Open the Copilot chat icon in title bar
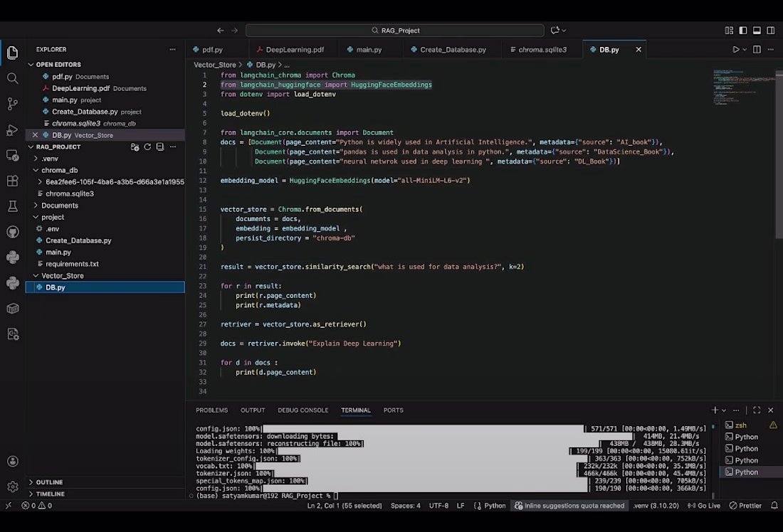This screenshot has width=783, height=532. pos(555,31)
